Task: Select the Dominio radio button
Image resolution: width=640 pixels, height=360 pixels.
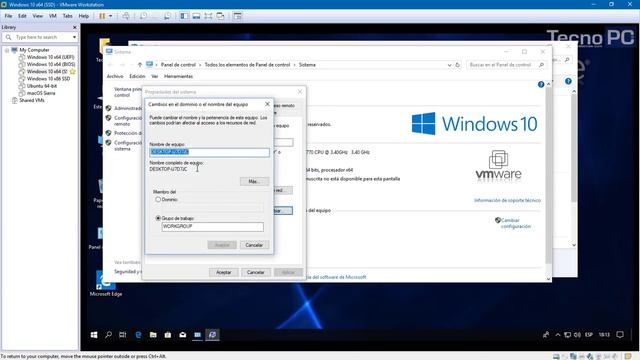Action: click(158, 200)
